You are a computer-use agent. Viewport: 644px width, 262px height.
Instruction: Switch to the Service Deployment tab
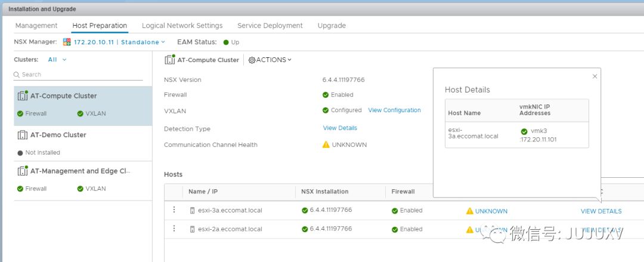coord(270,26)
